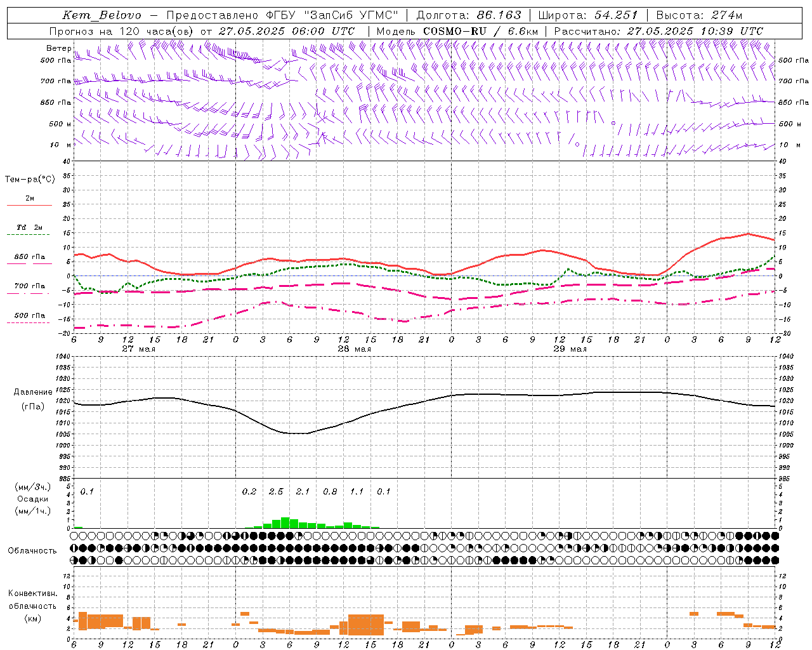
Task: Click the 2.1 three-hour precipitation value
Action: click(x=303, y=491)
